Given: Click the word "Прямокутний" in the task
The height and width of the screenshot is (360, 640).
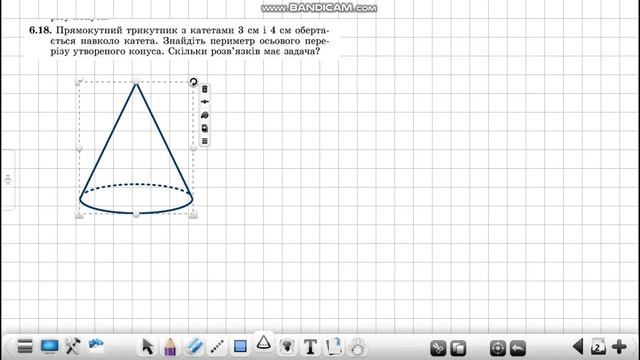Looking at the screenshot, I should 89,30.
